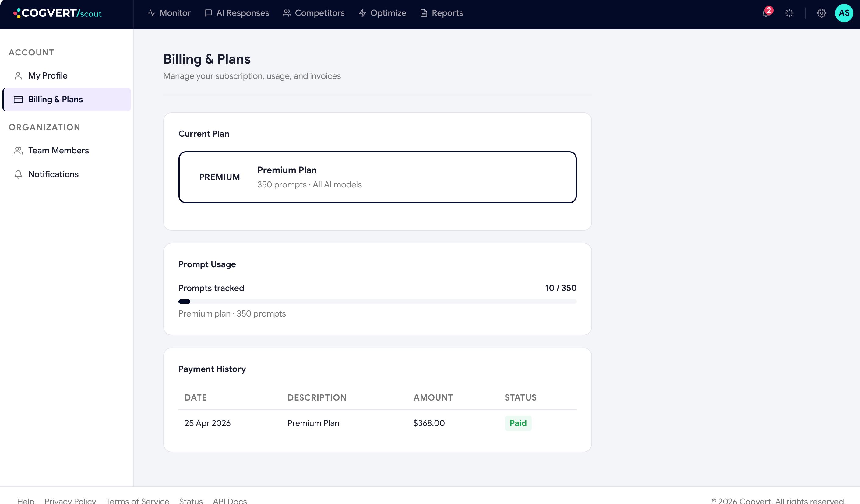
Task: Select the Premium Plan card
Action: [x=377, y=177]
